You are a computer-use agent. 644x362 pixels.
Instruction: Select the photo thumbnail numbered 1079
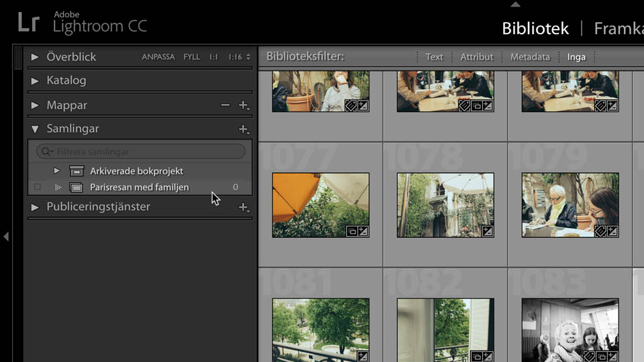(x=570, y=204)
